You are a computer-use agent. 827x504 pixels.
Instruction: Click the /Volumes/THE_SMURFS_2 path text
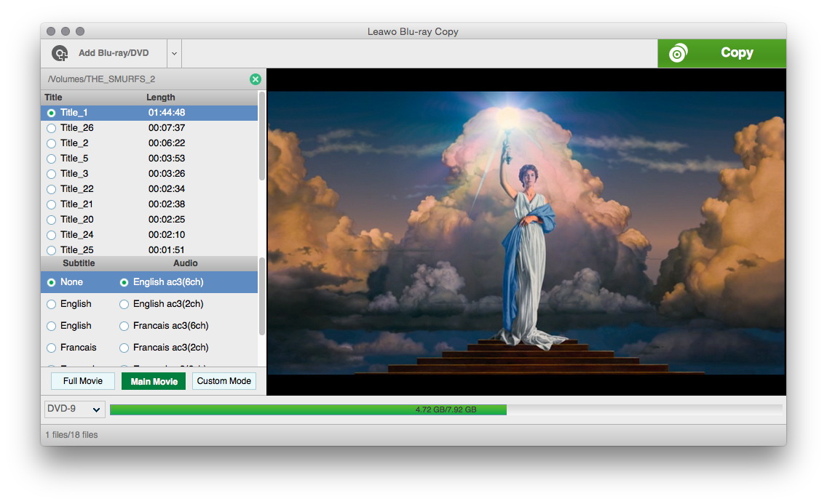tap(101, 79)
